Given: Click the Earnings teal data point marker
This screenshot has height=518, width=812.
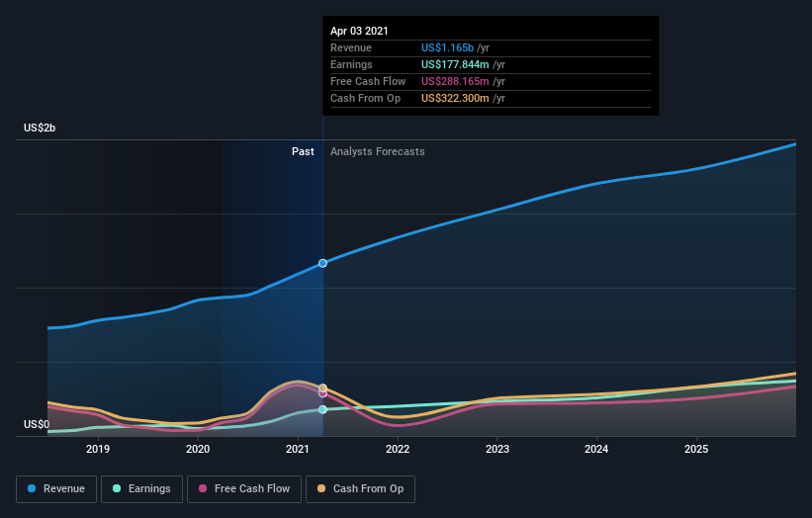Looking at the screenshot, I should pyautogui.click(x=322, y=409).
